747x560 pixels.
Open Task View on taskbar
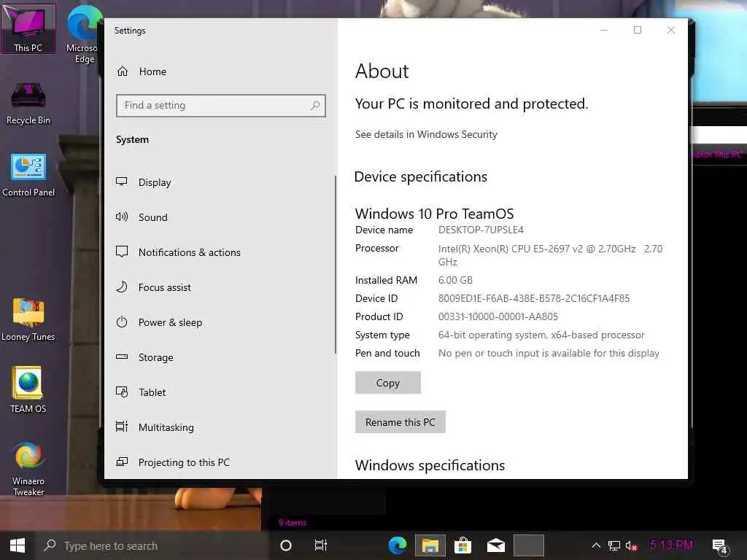click(321, 545)
